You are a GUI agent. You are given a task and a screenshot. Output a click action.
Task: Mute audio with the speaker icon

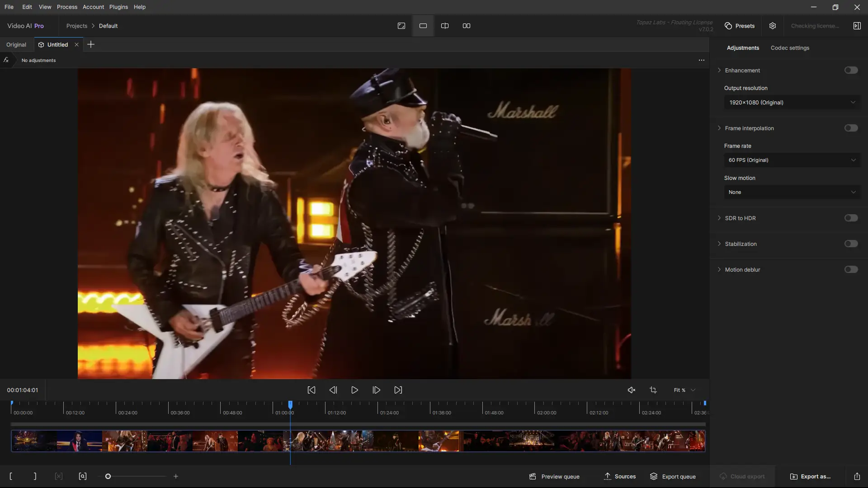click(x=632, y=390)
